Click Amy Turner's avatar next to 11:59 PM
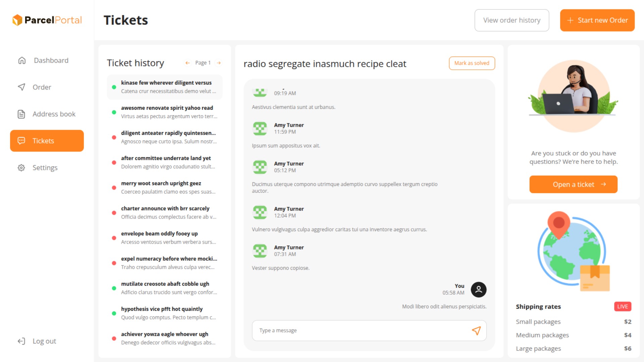Viewport: 644px width, 362px height. tap(260, 128)
